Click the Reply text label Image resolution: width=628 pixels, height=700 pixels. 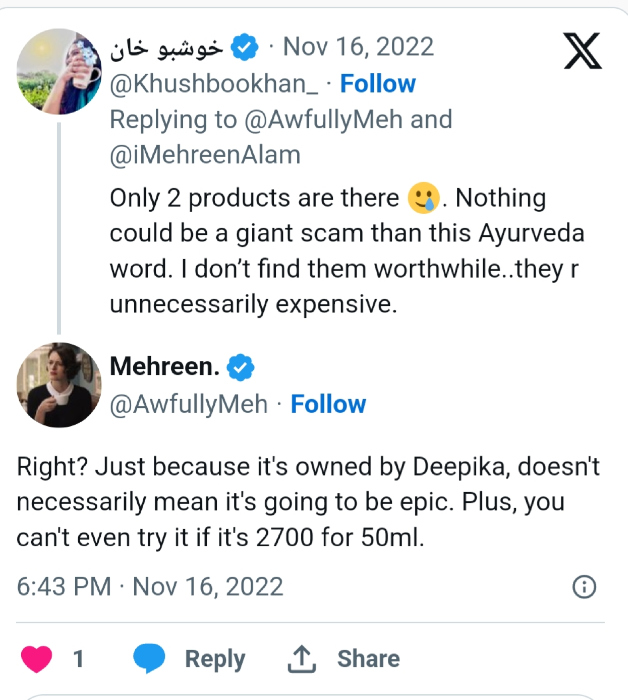(x=215, y=659)
